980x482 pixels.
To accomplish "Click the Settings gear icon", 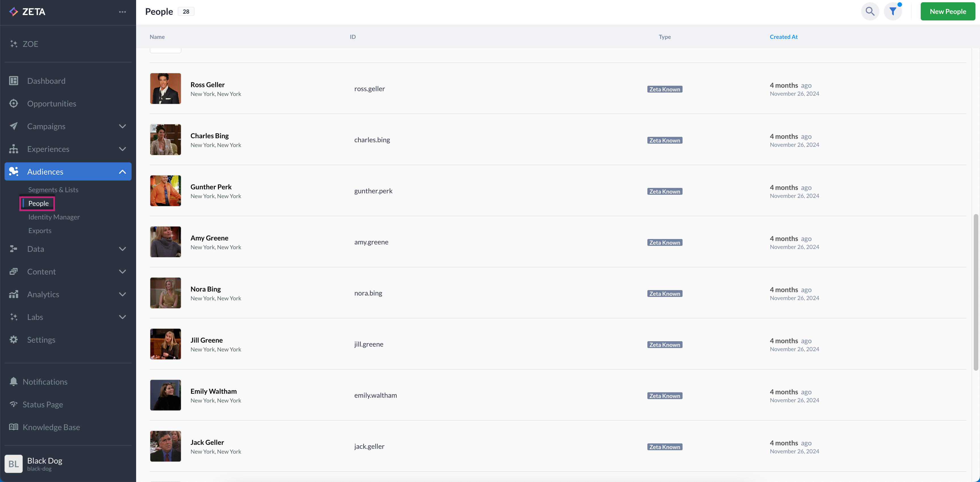I will tap(14, 340).
